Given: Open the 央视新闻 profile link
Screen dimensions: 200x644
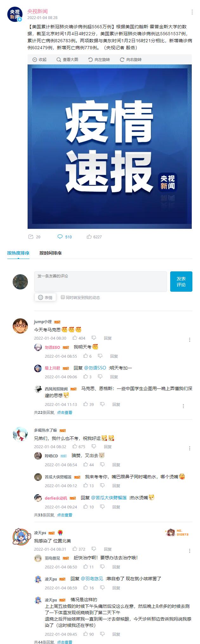Looking at the screenshot, I should point(37,11).
